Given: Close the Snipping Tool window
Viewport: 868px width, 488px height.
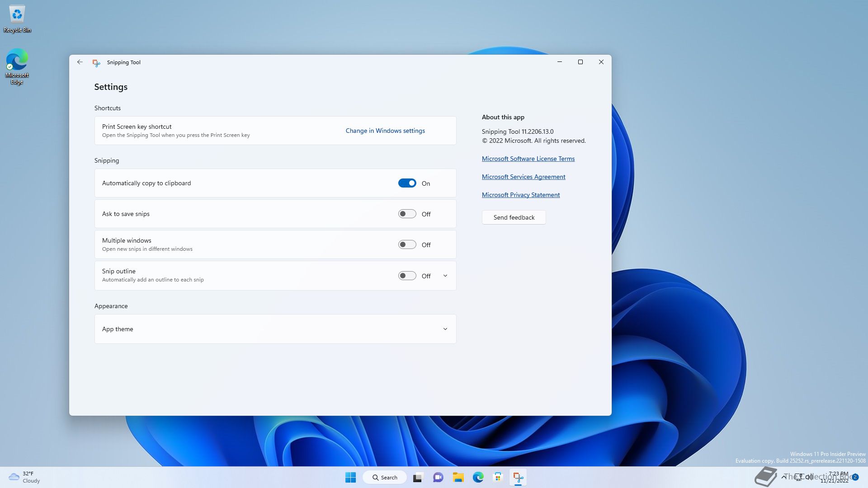Looking at the screenshot, I should (601, 62).
